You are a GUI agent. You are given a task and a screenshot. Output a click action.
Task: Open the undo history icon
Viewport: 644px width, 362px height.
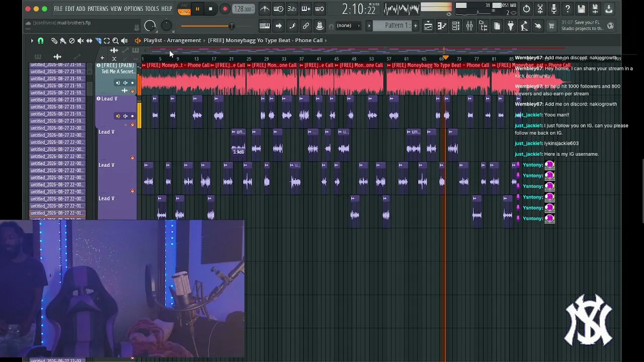[x=526, y=9]
